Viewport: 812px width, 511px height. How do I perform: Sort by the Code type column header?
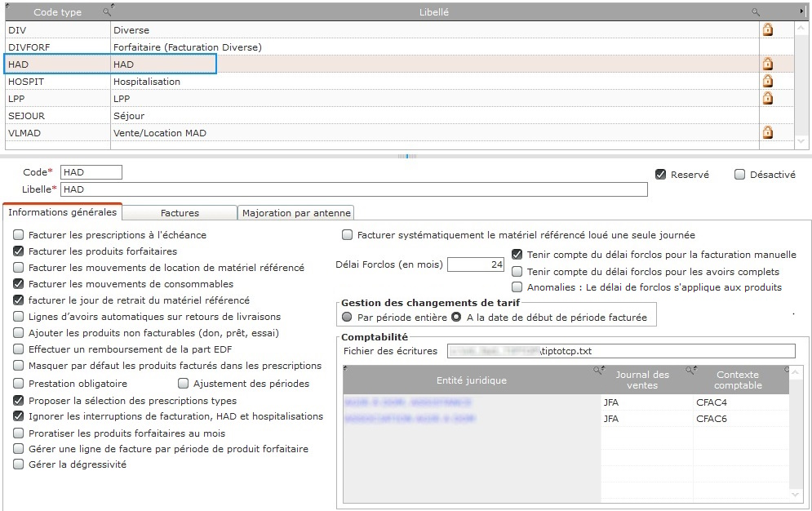click(57, 12)
